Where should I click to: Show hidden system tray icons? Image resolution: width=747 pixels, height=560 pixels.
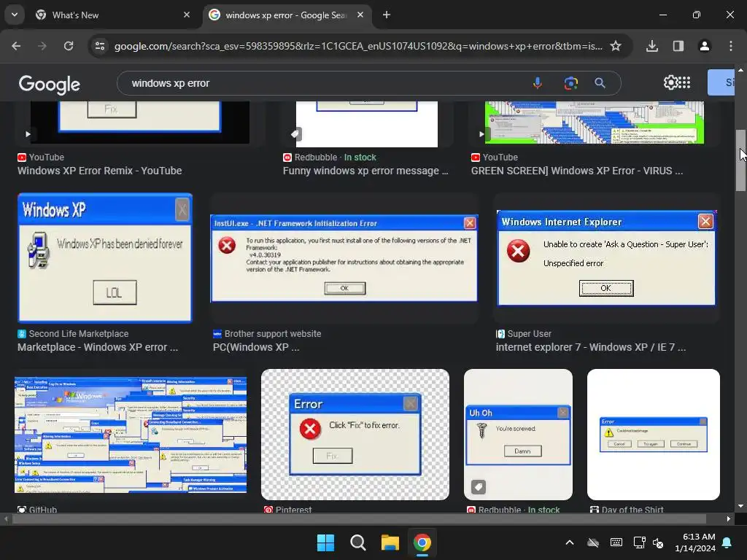coord(570,542)
